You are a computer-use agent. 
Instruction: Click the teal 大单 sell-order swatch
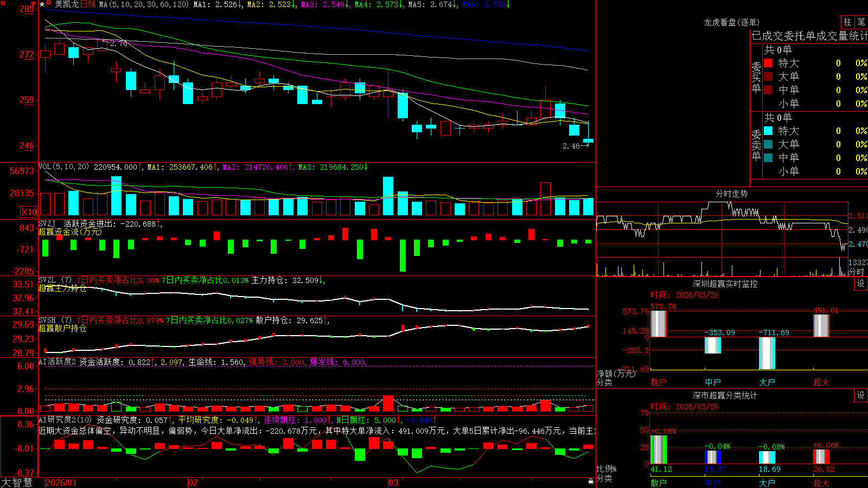pyautogui.click(x=768, y=144)
